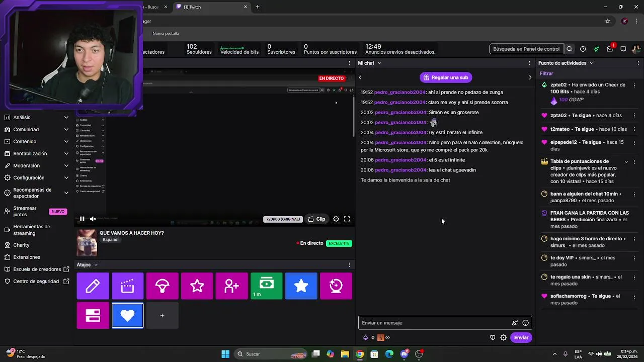This screenshot has height=362, width=644.
Task: Open Herramientas de streaming in sidebar
Action: (x=36, y=230)
